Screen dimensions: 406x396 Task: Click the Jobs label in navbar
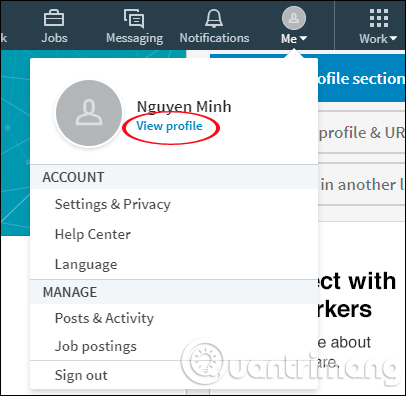coord(54,38)
